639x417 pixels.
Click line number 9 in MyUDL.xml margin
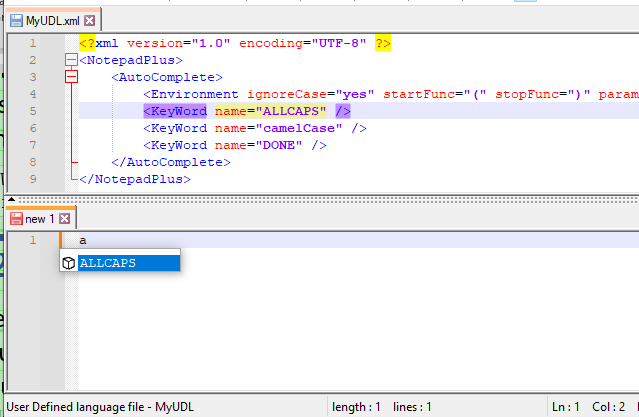point(33,179)
